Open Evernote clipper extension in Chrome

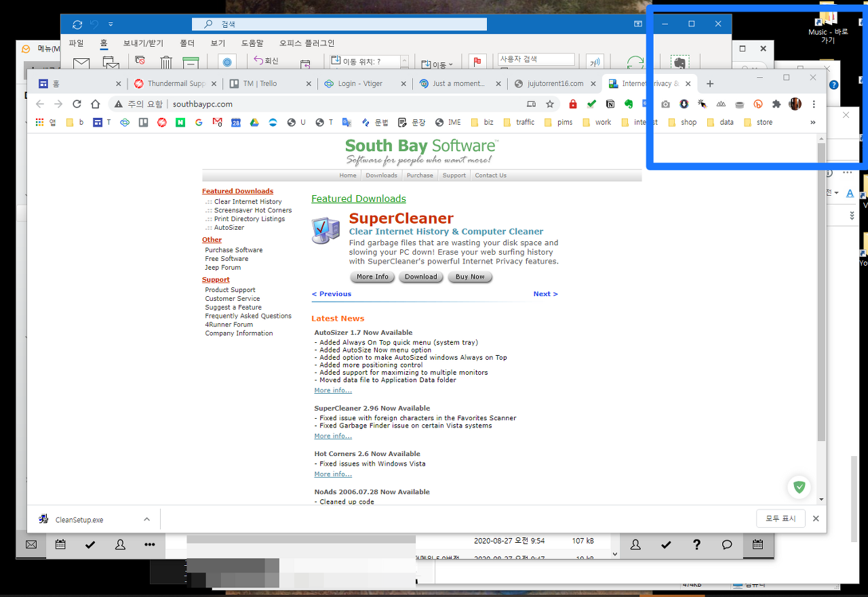point(629,104)
